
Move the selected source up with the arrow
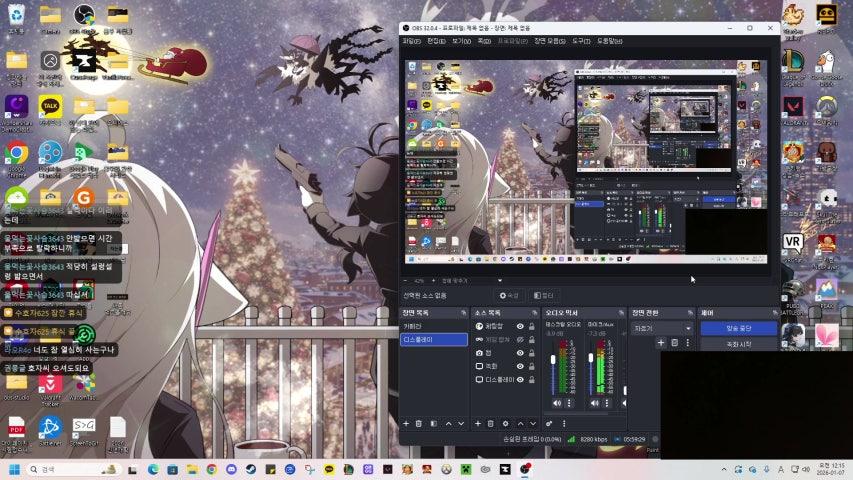pos(519,423)
